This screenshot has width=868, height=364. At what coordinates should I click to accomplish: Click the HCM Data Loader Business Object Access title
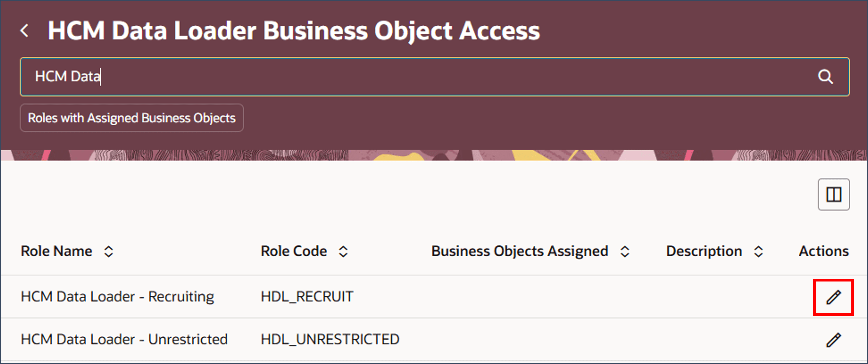click(293, 31)
